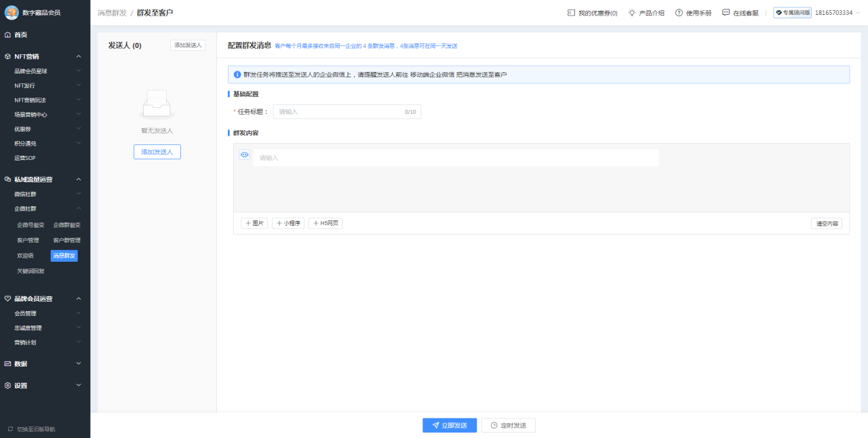Click the emoji icon in 群发内容 editor
The image size is (868, 438).
(244, 155)
